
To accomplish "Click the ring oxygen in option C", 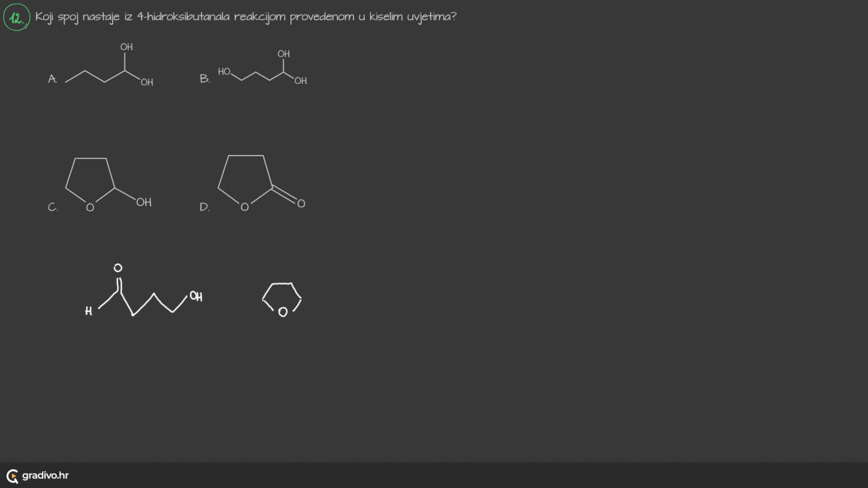I will pos(90,207).
